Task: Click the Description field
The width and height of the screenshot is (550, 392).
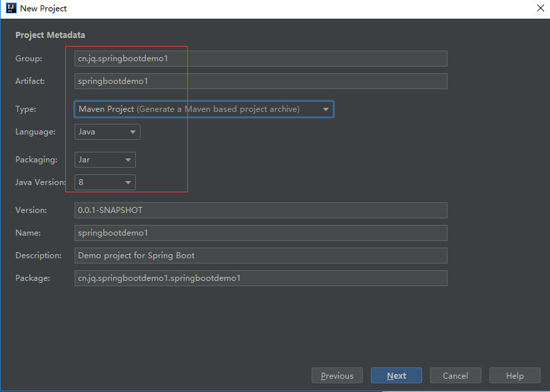Action: pyautogui.click(x=260, y=256)
